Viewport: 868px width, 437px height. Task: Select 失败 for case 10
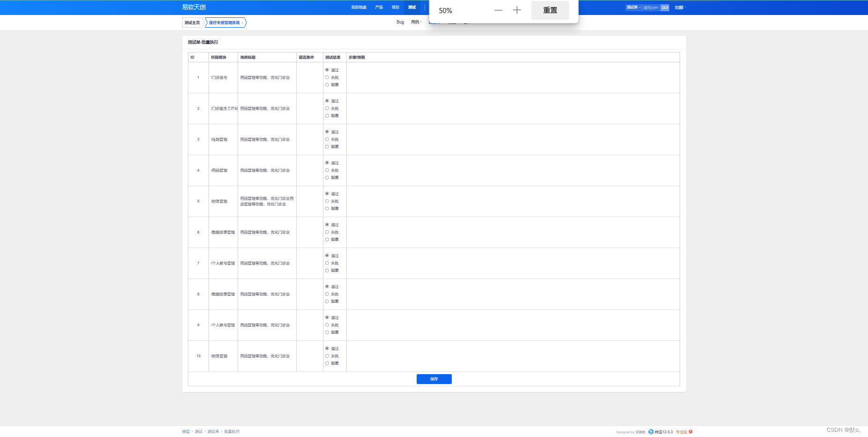coord(327,356)
